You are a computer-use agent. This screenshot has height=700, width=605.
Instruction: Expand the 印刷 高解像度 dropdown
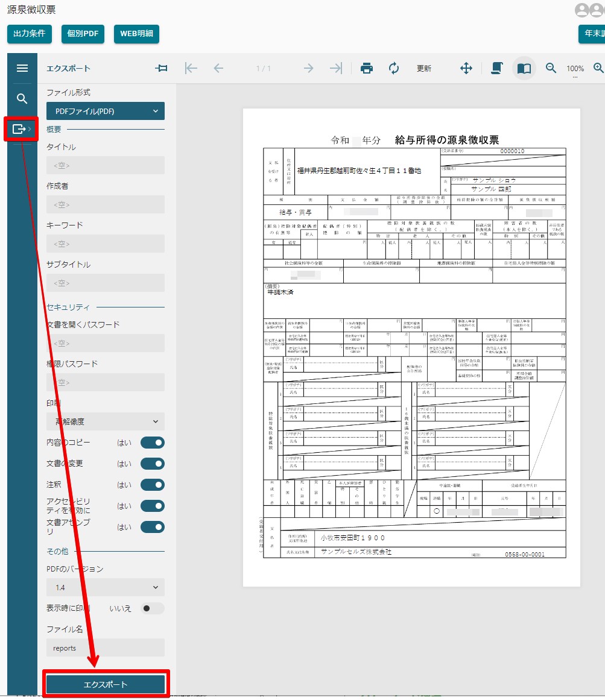(x=106, y=421)
